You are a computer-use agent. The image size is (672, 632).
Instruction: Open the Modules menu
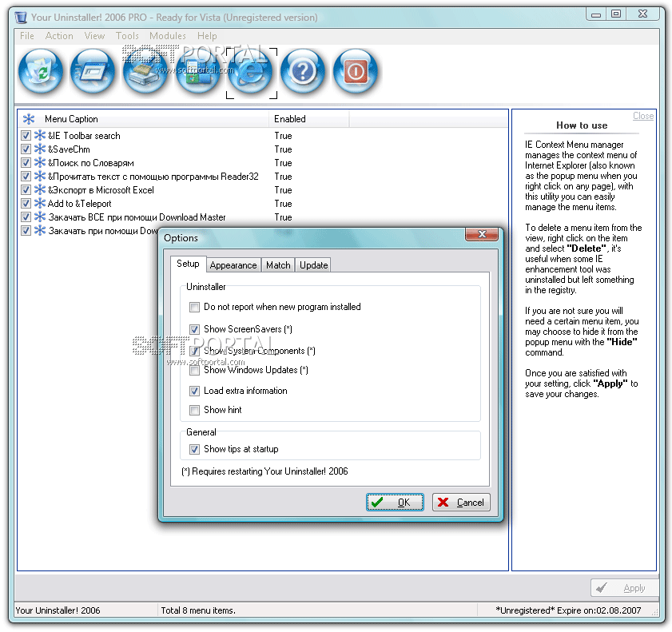(x=168, y=36)
